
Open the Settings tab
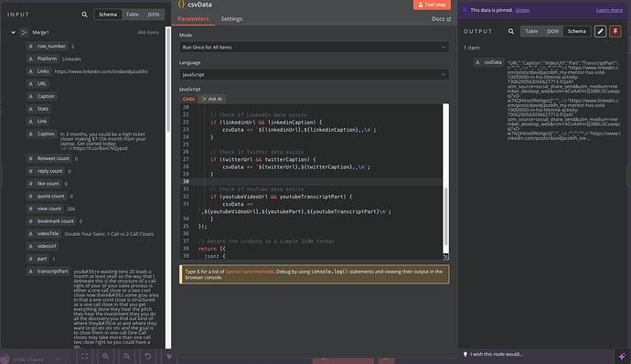[x=231, y=19]
